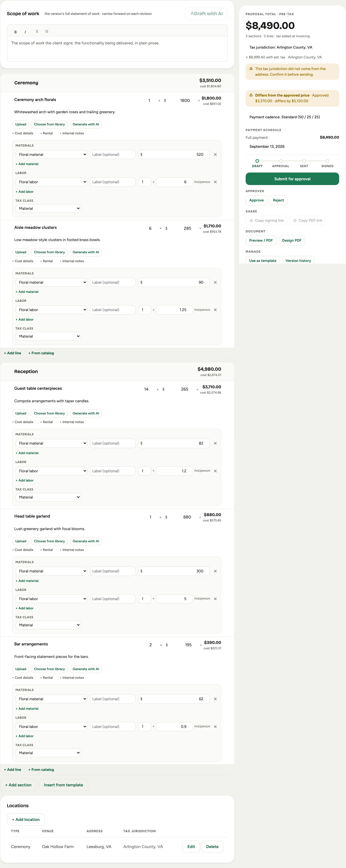Open Floral material dropdown for Ceremony arch florals
Screen dimensions: 346x868
pyautogui.click(x=52, y=155)
